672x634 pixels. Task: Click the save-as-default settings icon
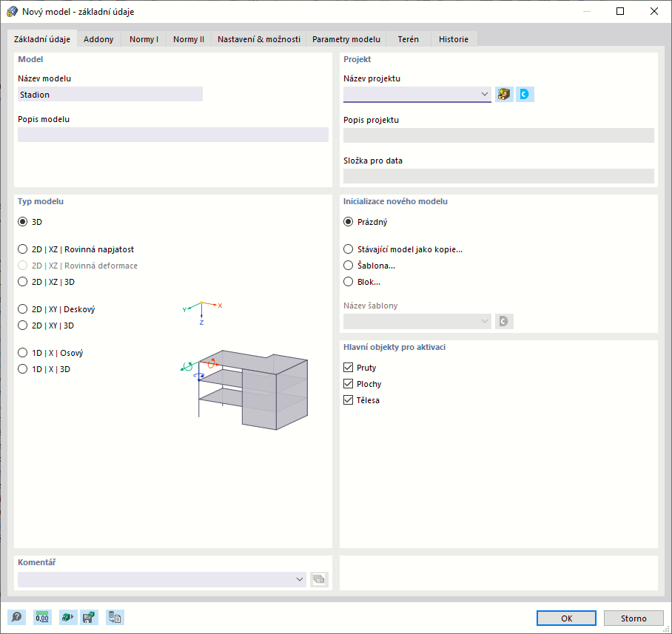pos(89,617)
